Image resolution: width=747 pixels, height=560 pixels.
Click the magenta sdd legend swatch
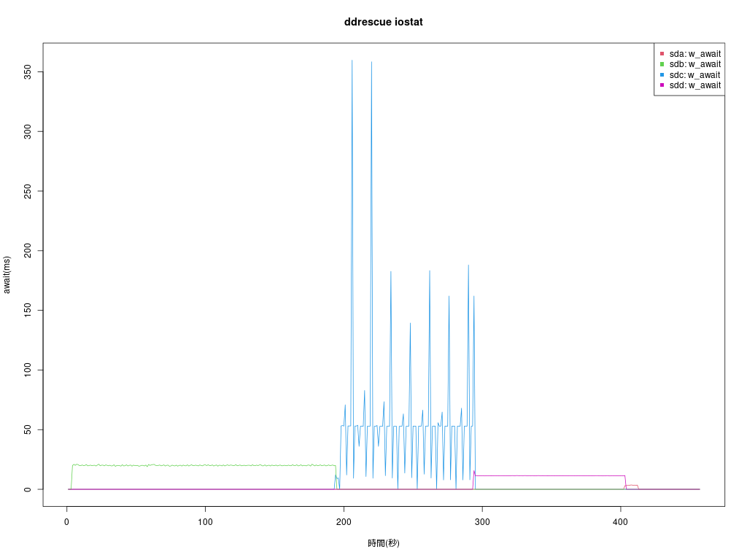[x=662, y=85]
